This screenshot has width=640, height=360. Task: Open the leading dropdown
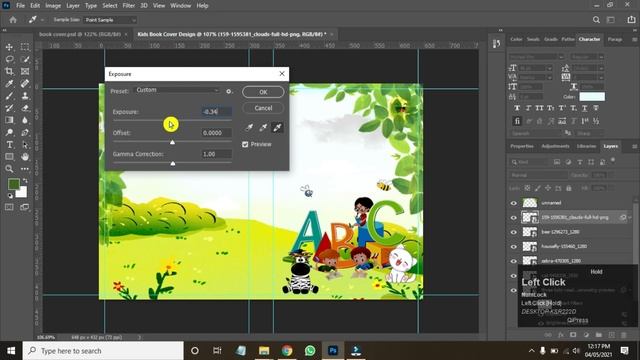click(601, 68)
